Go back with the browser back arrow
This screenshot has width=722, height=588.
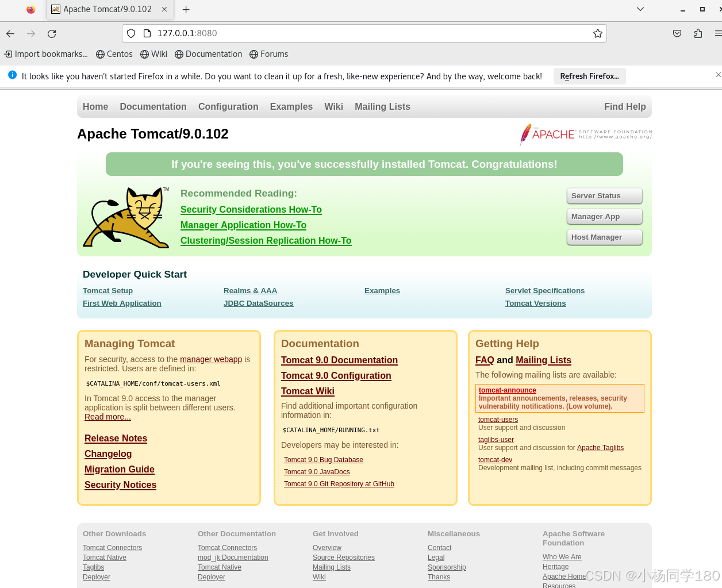click(10, 34)
